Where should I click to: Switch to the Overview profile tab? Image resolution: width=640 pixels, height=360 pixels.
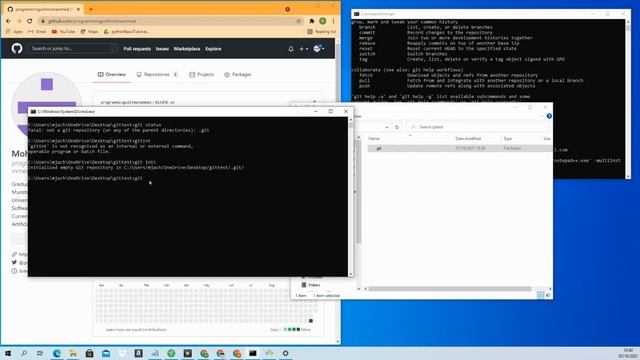[x=112, y=75]
